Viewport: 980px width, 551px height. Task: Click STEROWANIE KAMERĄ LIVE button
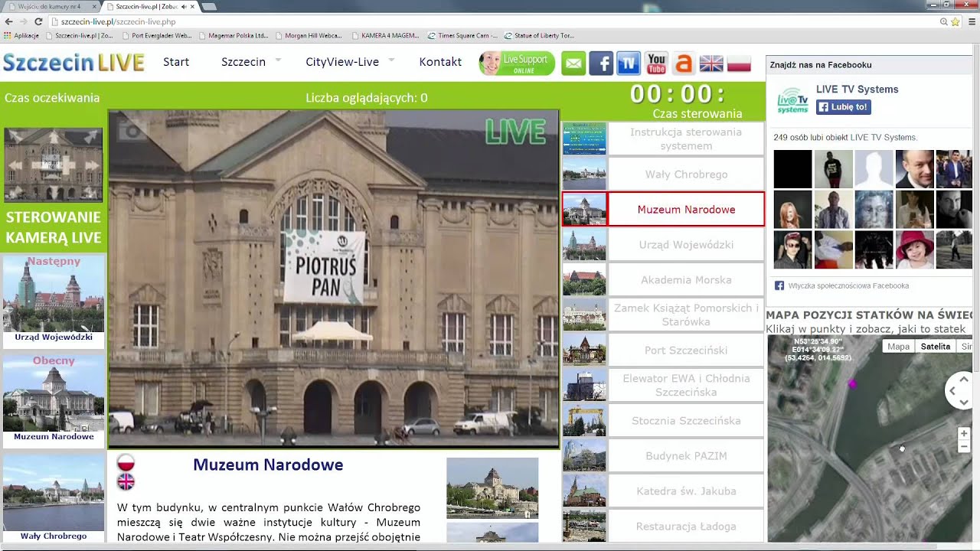[x=54, y=227]
